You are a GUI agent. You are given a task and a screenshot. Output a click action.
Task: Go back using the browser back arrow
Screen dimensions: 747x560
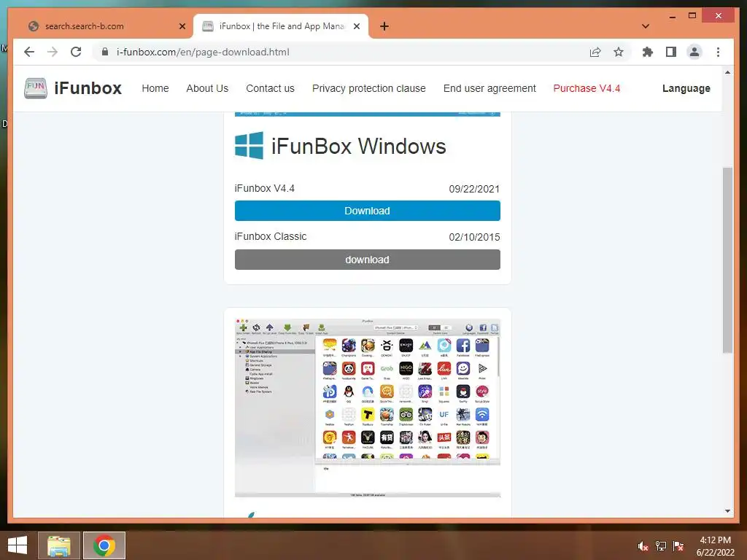pyautogui.click(x=29, y=52)
